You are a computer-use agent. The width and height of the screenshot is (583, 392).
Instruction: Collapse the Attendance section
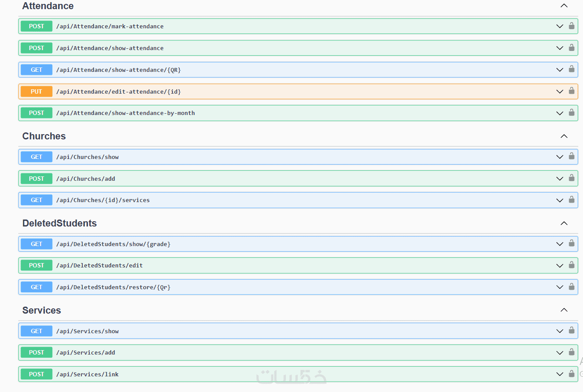coord(564,6)
